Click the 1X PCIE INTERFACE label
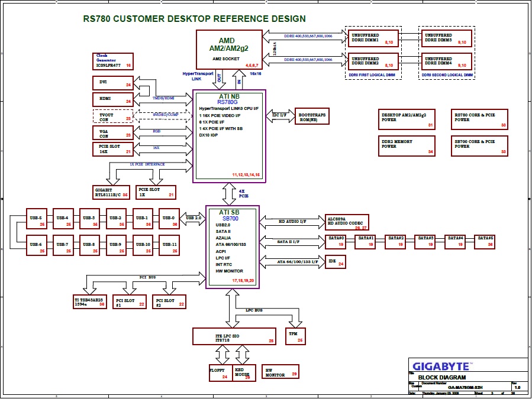 pos(147,164)
